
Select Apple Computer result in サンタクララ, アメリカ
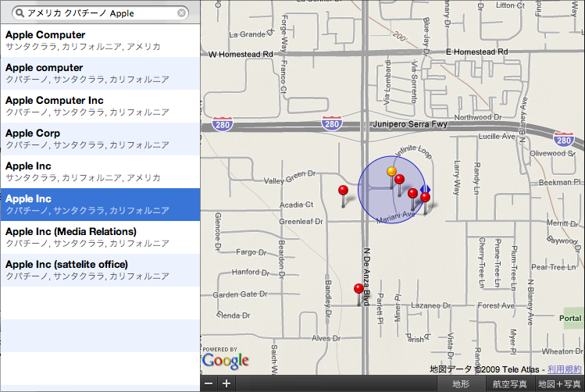(100, 41)
